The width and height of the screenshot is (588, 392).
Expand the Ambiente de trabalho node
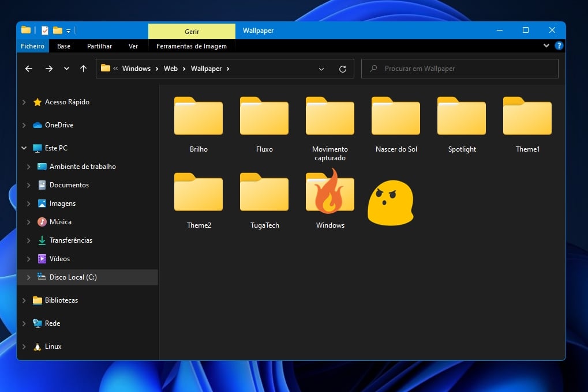click(28, 167)
